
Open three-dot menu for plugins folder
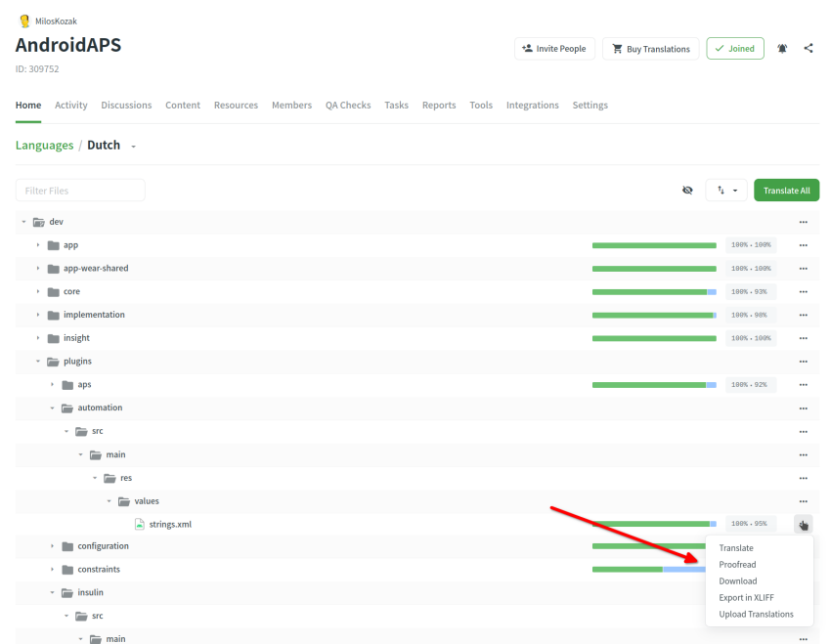coord(803,362)
